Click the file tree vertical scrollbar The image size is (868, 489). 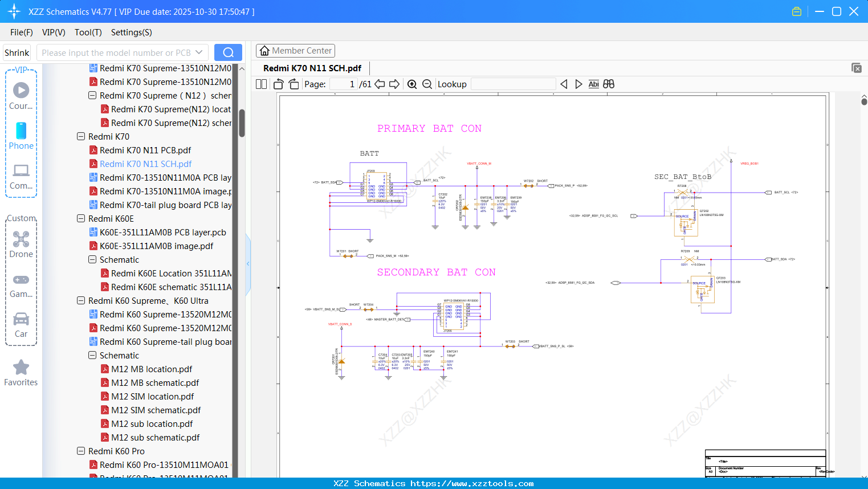click(x=242, y=123)
